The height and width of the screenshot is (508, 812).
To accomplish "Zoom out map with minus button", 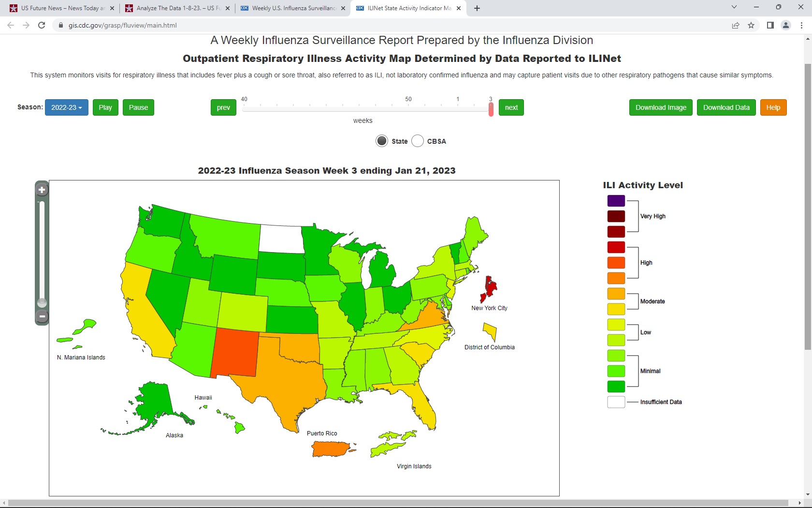I will point(42,316).
